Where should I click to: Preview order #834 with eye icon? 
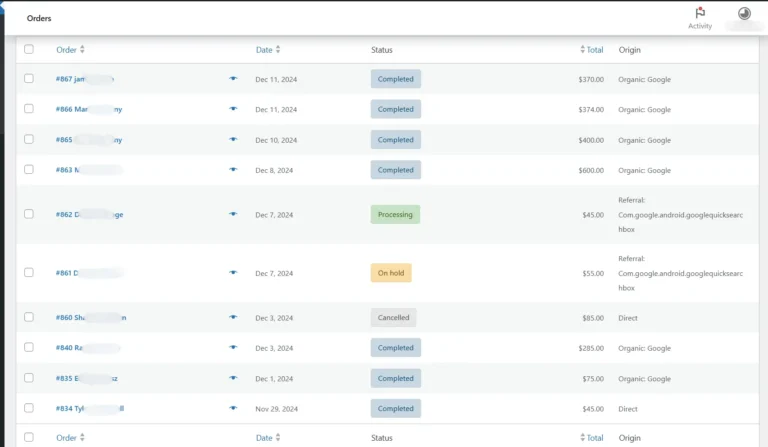click(234, 409)
